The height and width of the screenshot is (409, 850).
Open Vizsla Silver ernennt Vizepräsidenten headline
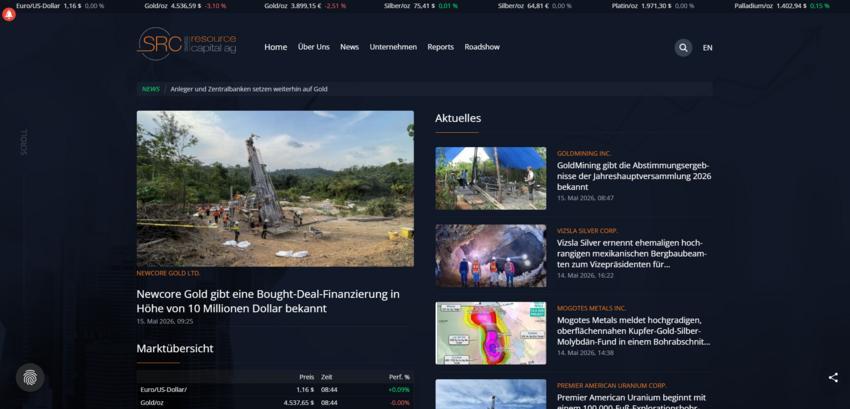(632, 253)
